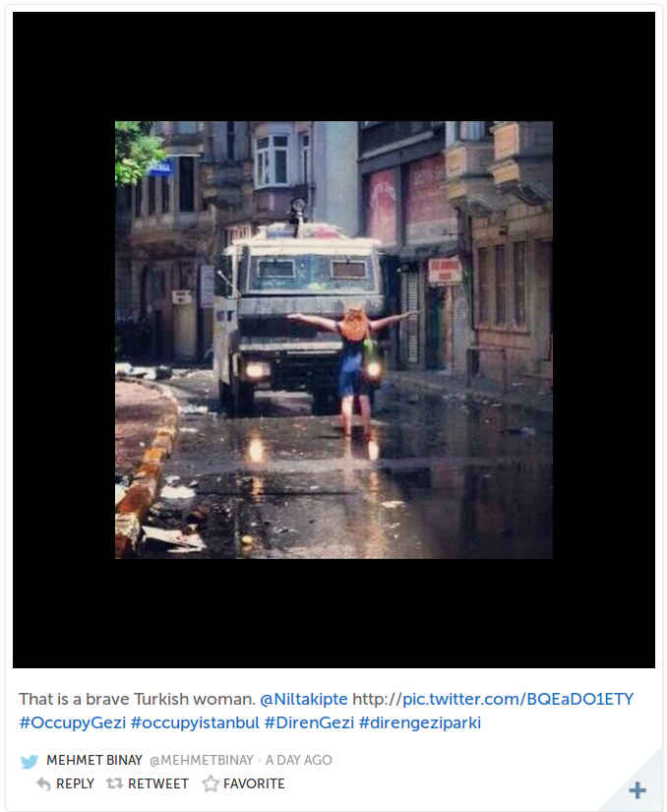
Task: Select the FAVORITE text button
Action: coord(254,784)
